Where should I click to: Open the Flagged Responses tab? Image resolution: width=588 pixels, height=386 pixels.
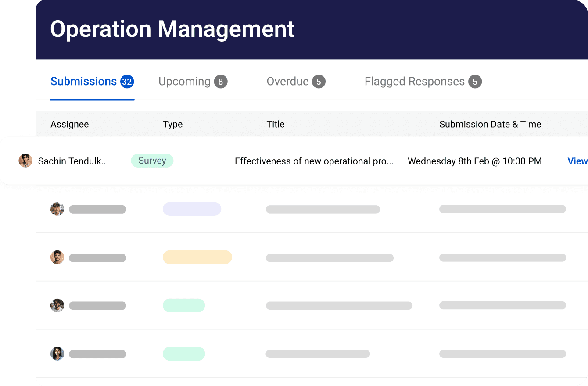coord(414,81)
